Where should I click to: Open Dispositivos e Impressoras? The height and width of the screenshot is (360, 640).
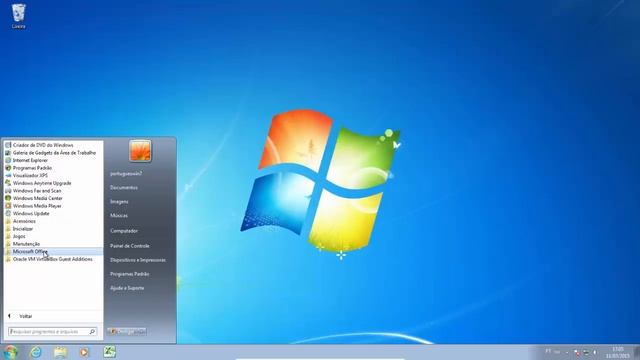(x=138, y=260)
